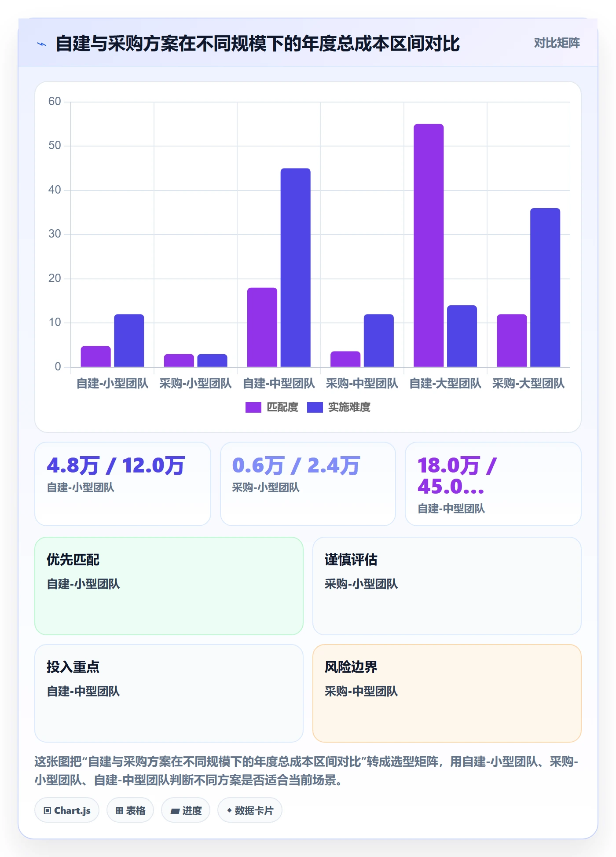Click the 数据卡片 tag

[250, 810]
